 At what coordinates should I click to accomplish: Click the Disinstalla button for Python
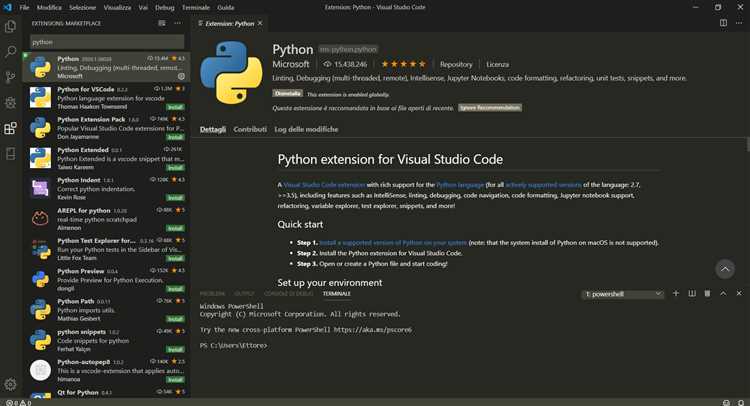[x=287, y=94]
